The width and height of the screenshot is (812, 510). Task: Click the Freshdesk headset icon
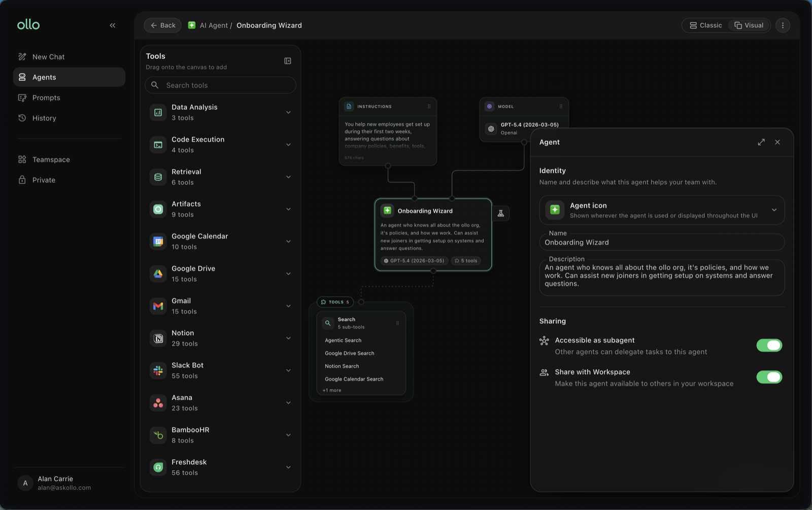coord(158,467)
